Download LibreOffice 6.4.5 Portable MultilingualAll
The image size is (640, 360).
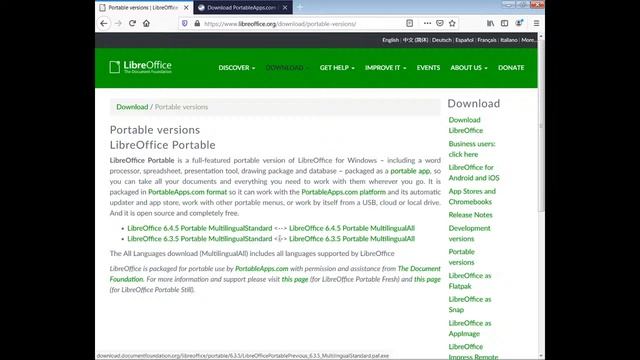[352, 228]
